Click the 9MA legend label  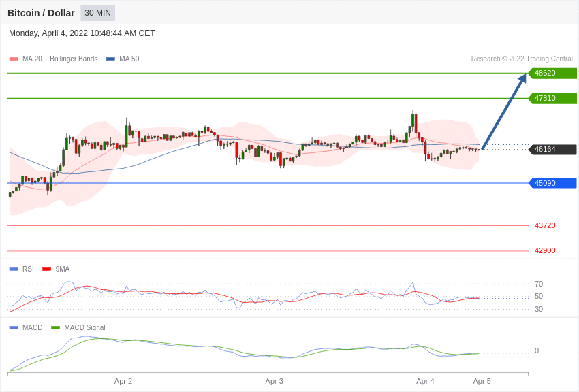coord(63,269)
